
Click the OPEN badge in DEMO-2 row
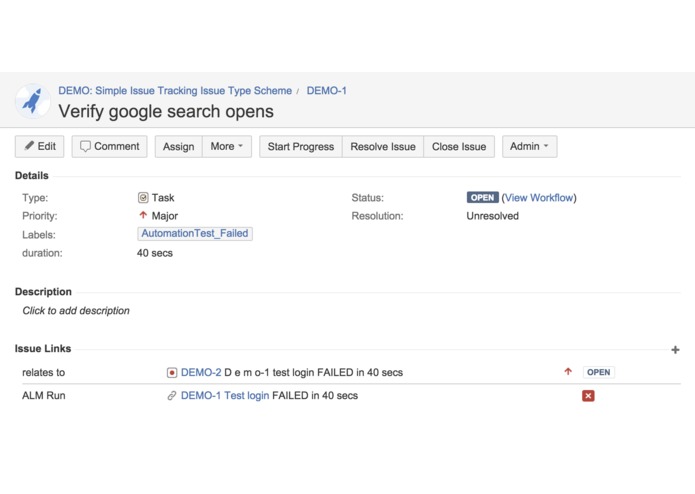coord(598,372)
